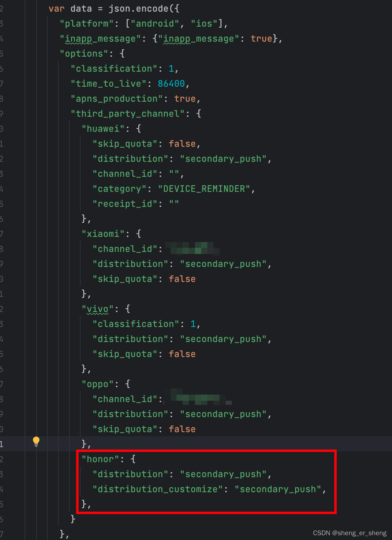Click false value in xiaomi block

(182, 279)
